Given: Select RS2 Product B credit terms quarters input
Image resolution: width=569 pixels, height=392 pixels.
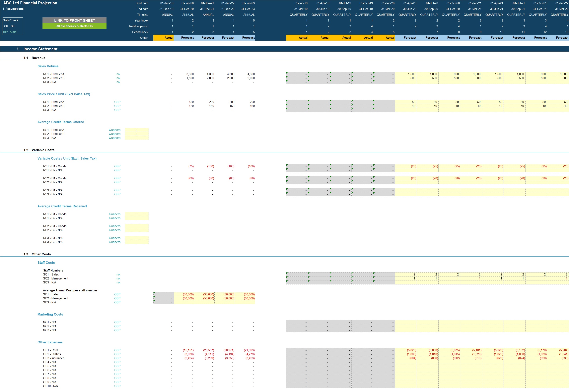Looking at the screenshot, I should tap(137, 134).
